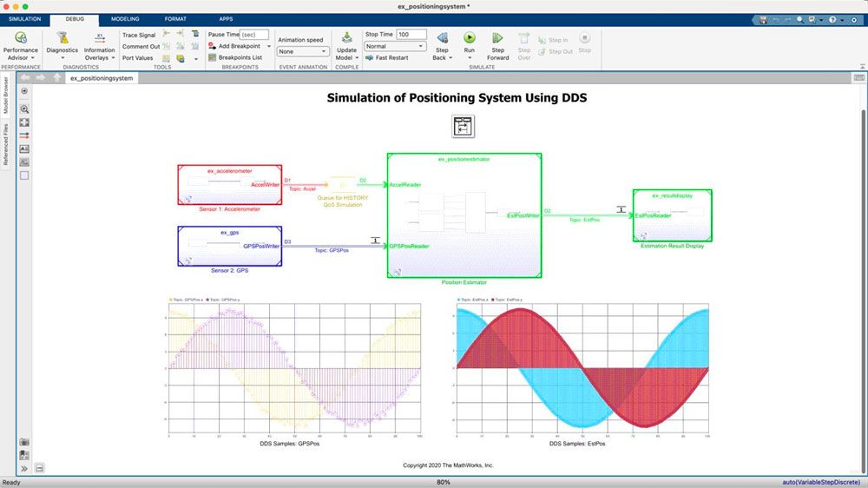Toggle Comment Out for selected block
The height and width of the screenshot is (488, 868).
(141, 47)
